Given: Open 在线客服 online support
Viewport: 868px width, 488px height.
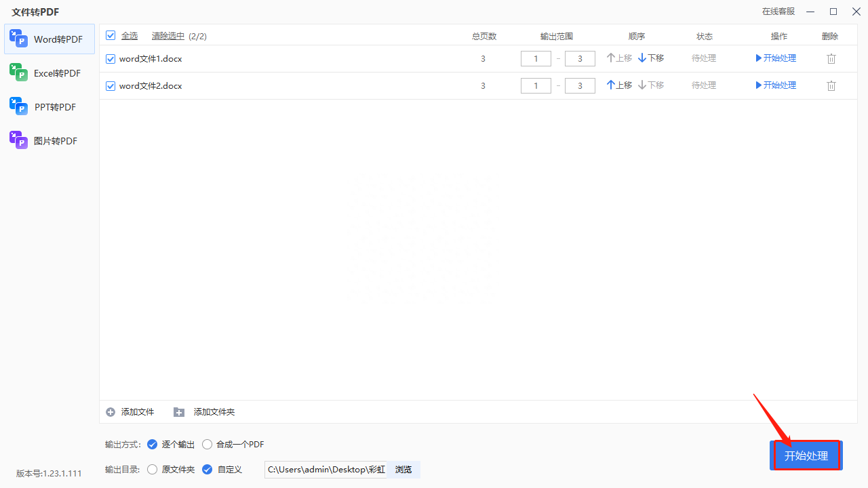Looking at the screenshot, I should pos(778,12).
